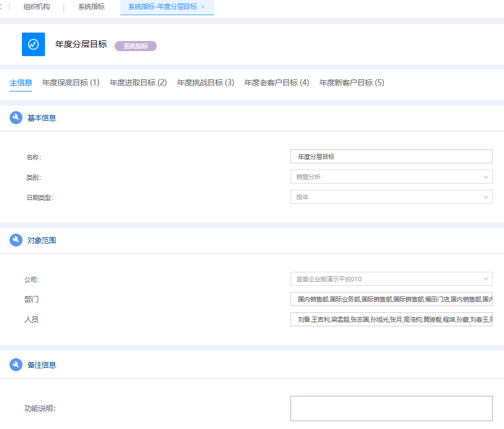Open the 年度新客户目标 (5) tab
504x429 pixels.
pos(352,83)
